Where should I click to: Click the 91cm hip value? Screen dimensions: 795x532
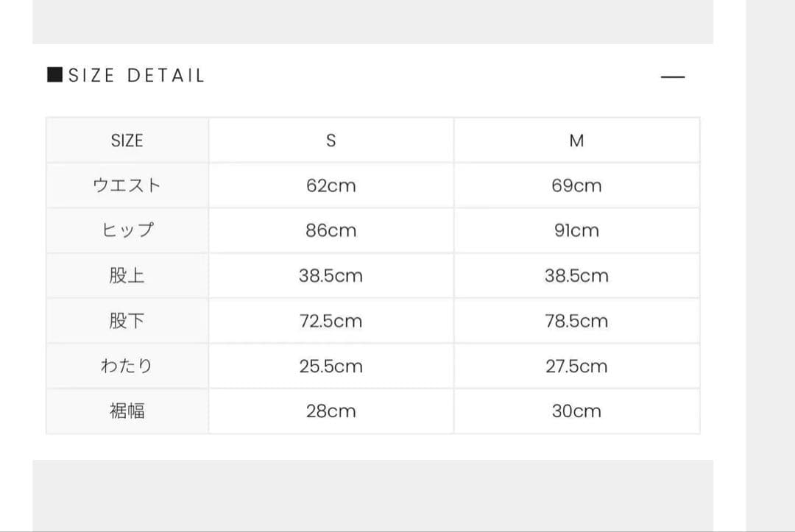pyautogui.click(x=576, y=230)
